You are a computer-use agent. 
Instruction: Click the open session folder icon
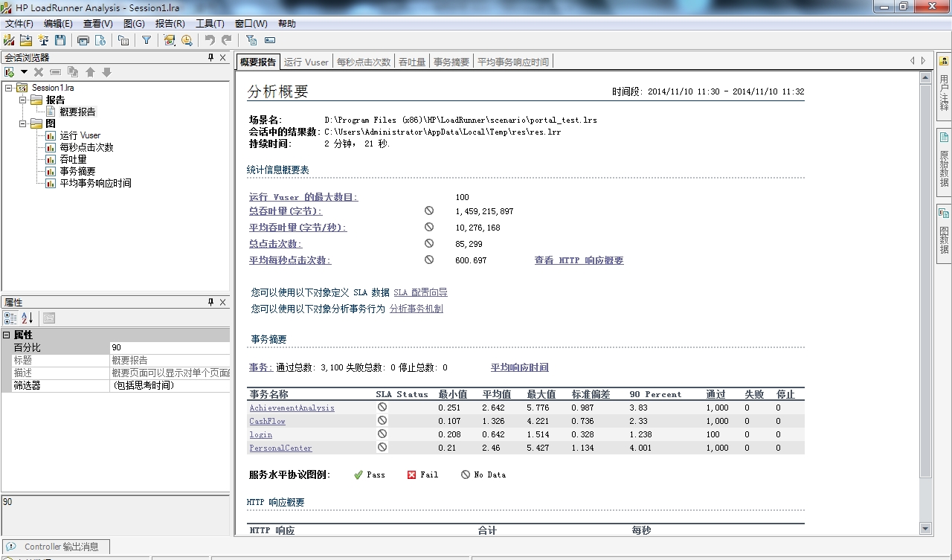click(26, 40)
